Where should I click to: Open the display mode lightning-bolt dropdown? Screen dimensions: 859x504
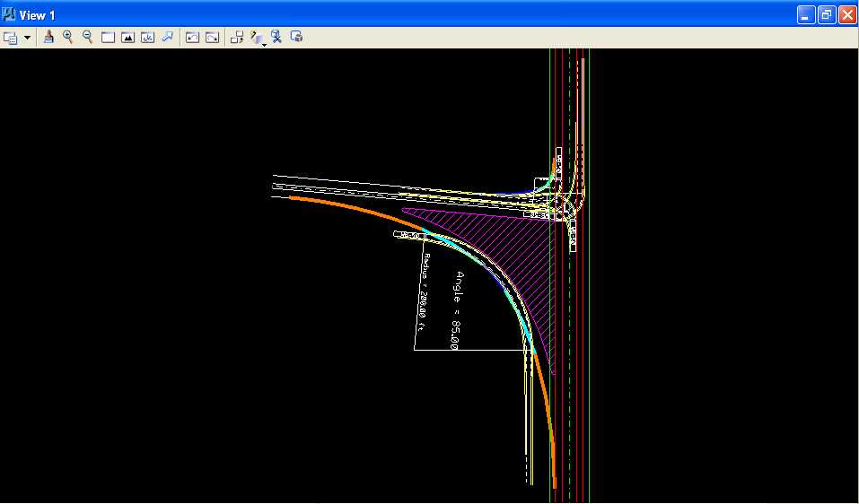(x=258, y=38)
